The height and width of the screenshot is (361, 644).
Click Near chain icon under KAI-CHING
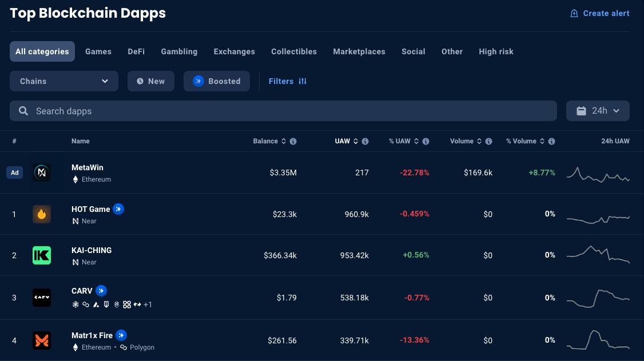(x=75, y=262)
